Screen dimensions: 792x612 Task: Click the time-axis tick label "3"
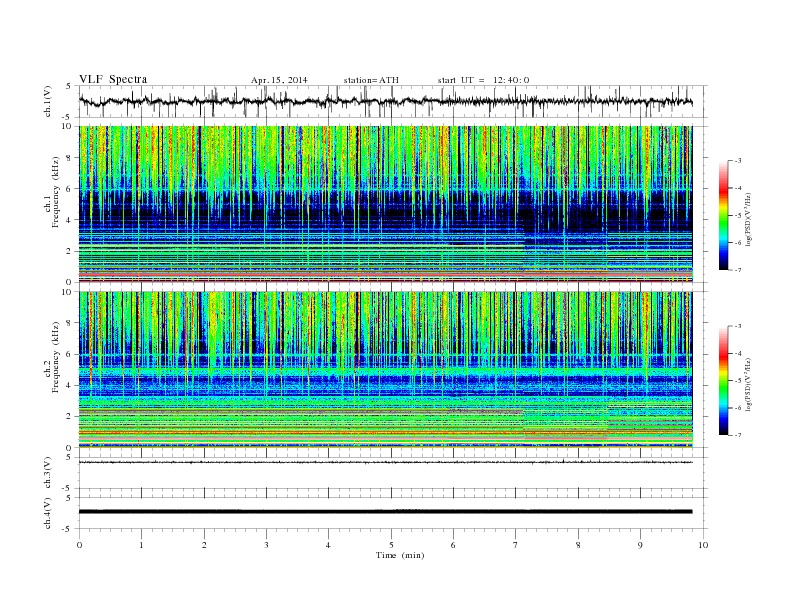266,545
